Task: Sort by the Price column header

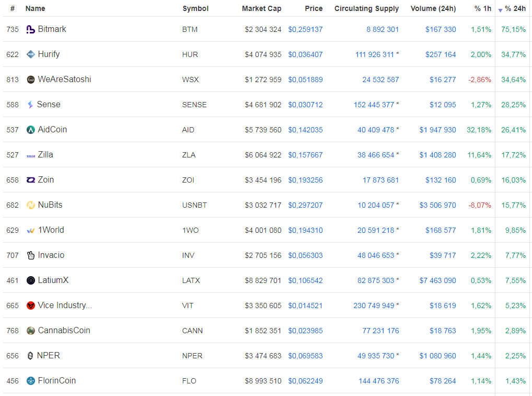Action: (x=314, y=8)
